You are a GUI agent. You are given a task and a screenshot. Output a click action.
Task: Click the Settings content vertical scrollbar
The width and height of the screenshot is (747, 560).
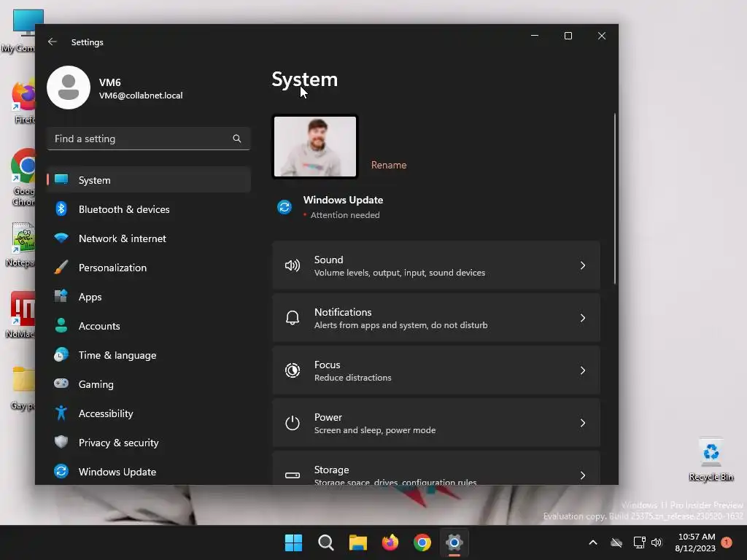614,199
